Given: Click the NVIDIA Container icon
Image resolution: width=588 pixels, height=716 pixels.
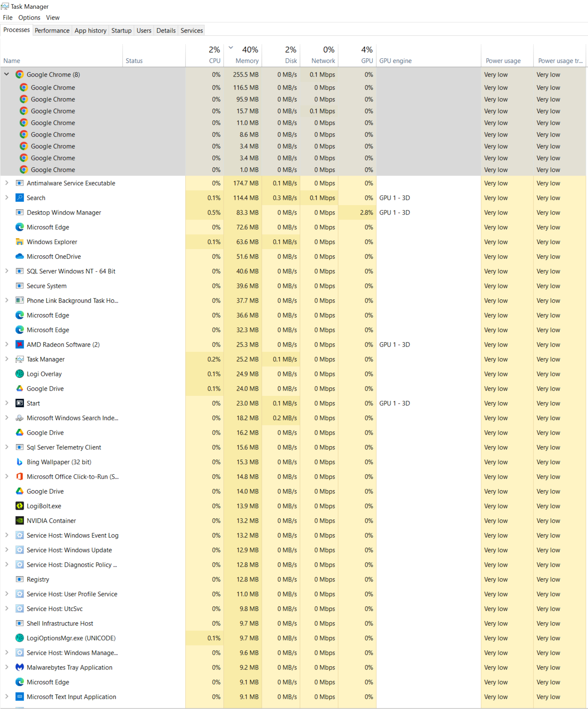Looking at the screenshot, I should click(20, 521).
